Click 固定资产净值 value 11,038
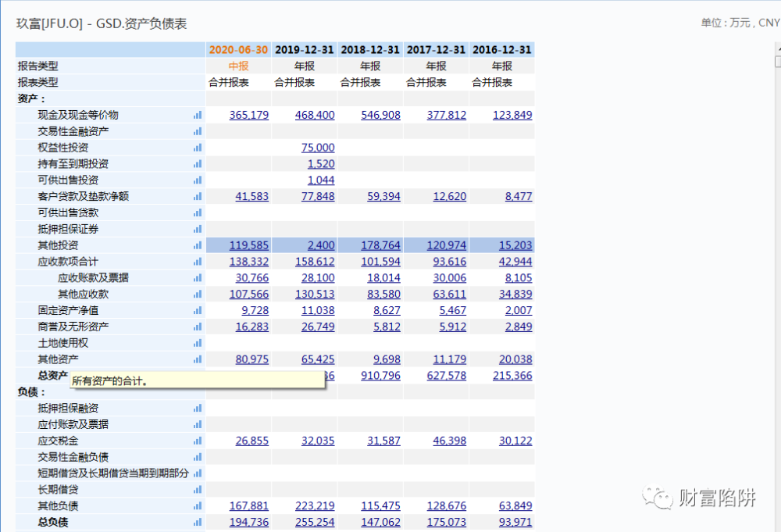 (x=318, y=311)
